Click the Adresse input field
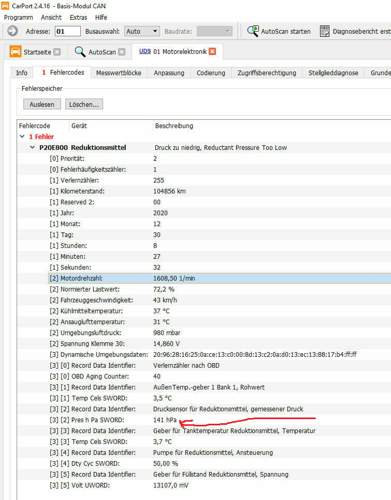This screenshot has width=391, height=500. [x=68, y=31]
